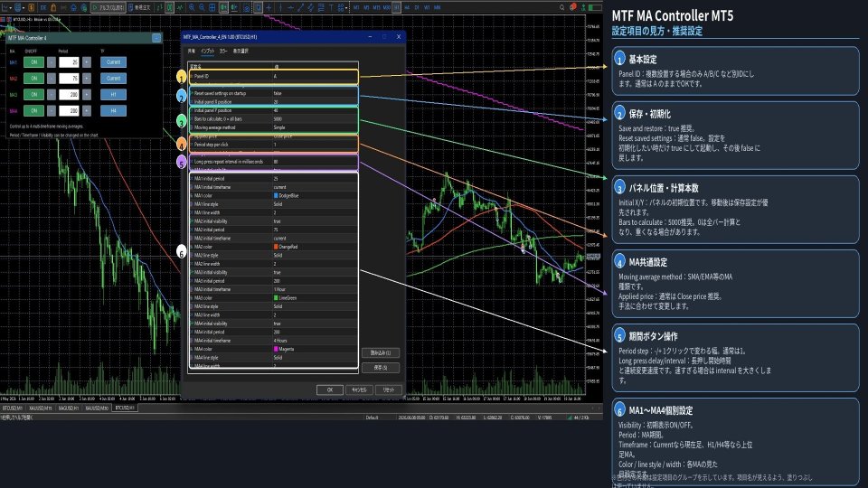Image resolution: width=868 pixels, height=488 pixels.
Task: Select the インプット tab in dialog
Action: (208, 51)
